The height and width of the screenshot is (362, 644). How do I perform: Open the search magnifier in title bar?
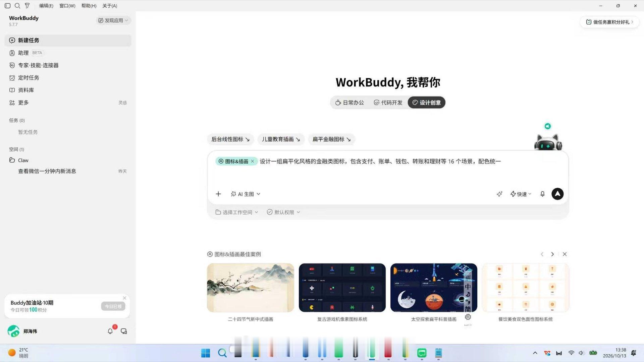[x=17, y=6]
